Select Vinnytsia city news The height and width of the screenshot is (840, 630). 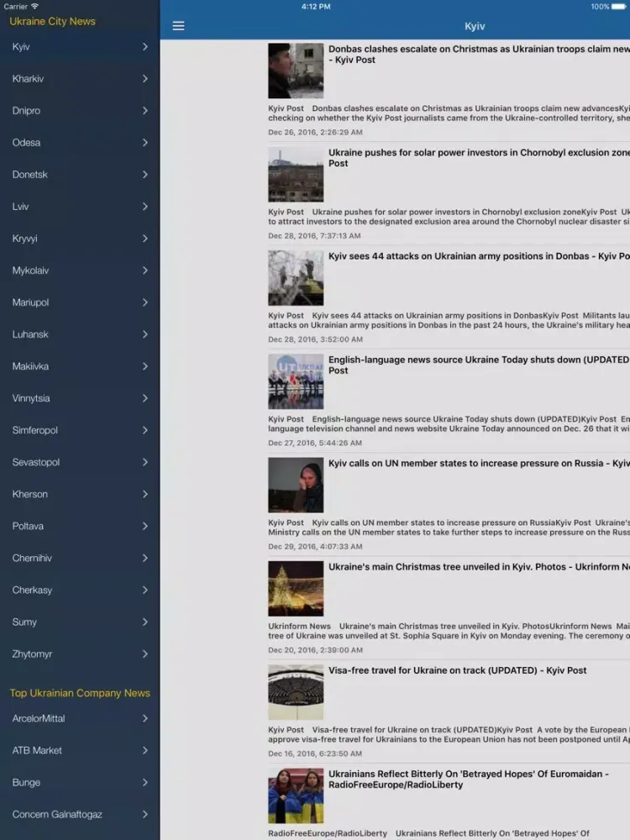tap(80, 398)
